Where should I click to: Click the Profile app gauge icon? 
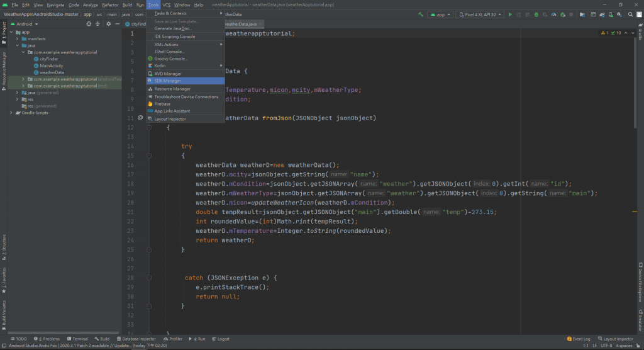pyautogui.click(x=553, y=14)
